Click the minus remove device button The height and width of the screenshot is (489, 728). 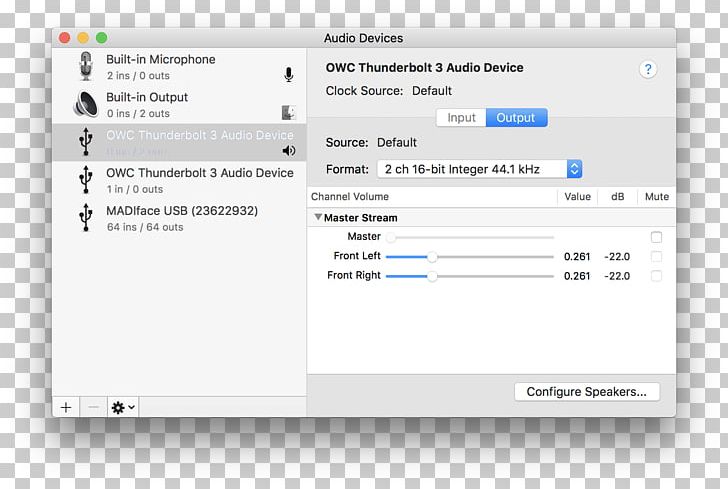click(93, 407)
